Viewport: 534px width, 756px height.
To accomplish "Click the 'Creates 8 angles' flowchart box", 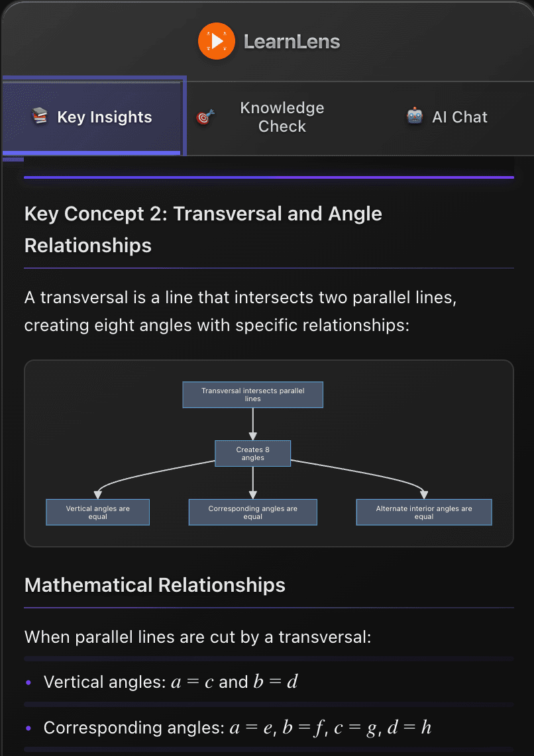I will [x=252, y=453].
